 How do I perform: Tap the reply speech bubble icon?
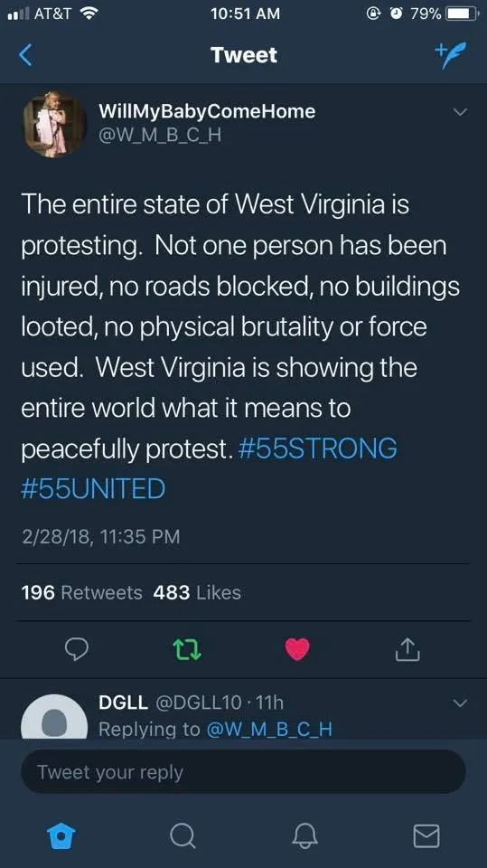(77, 649)
